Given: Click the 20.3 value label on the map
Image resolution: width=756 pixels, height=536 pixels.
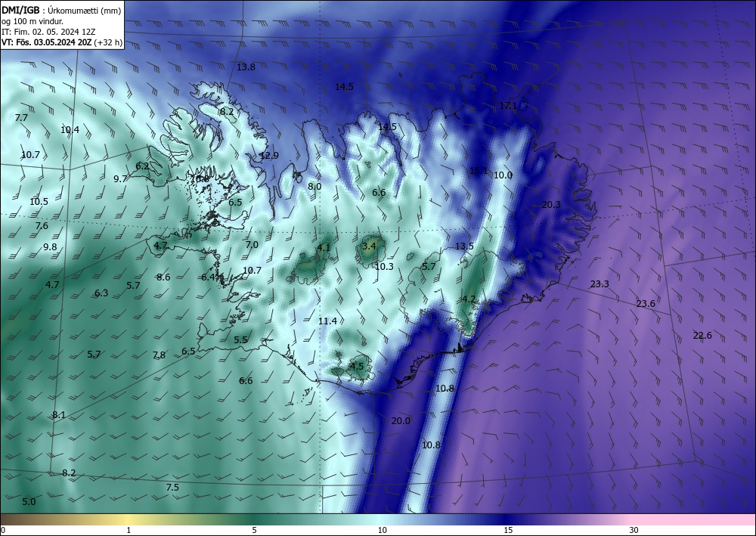Looking at the screenshot, I should pyautogui.click(x=551, y=205).
